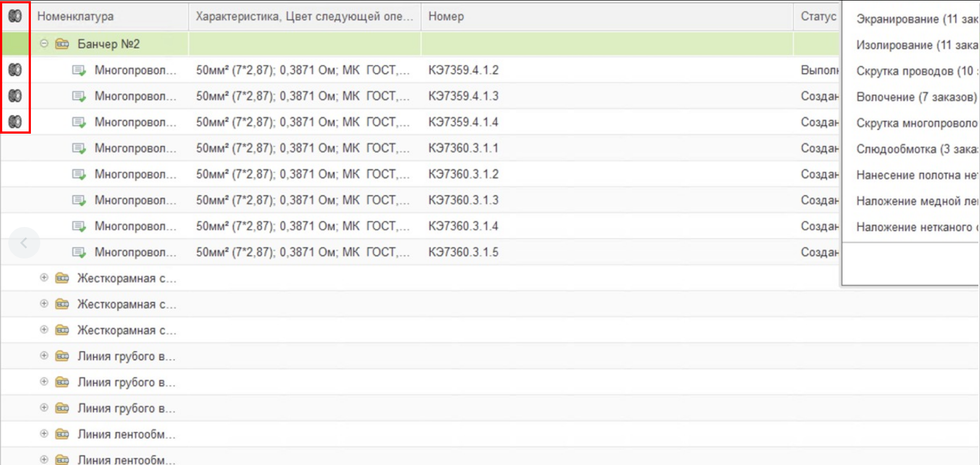Expand the first Линия грубого в… group
Screen dimensions: 980x465
click(x=44, y=355)
